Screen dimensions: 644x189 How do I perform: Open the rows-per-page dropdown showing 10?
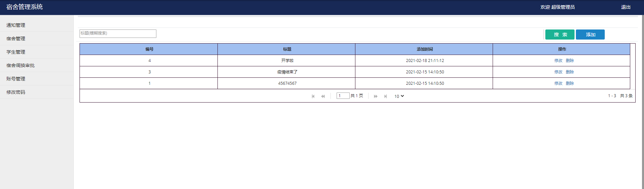pos(399,96)
